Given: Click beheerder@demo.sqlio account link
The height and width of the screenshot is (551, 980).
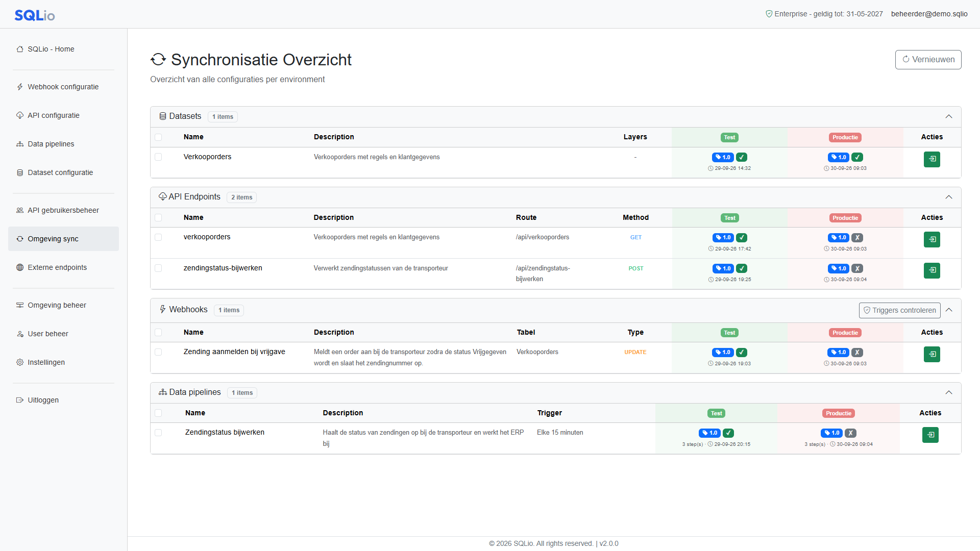Looking at the screenshot, I should click(929, 14).
